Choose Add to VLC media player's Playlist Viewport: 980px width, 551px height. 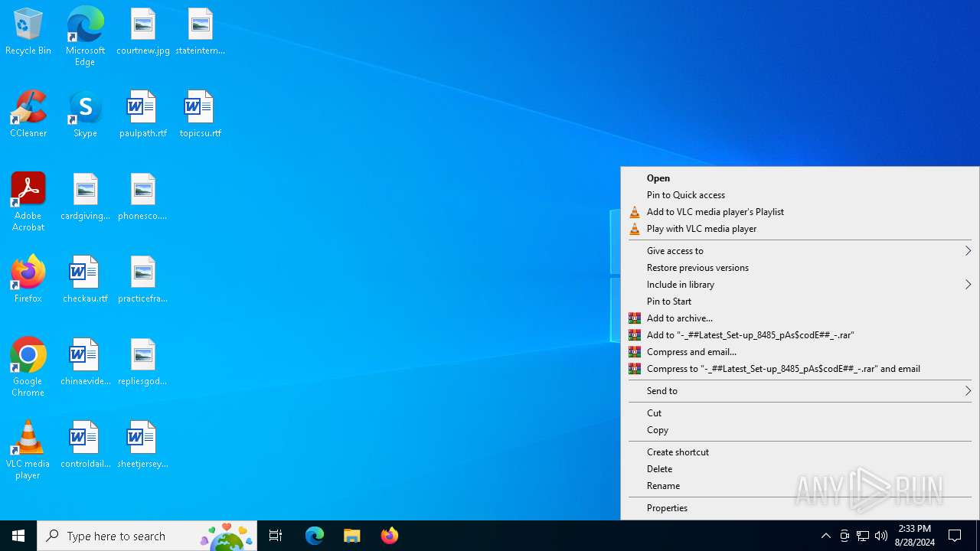click(x=800, y=212)
